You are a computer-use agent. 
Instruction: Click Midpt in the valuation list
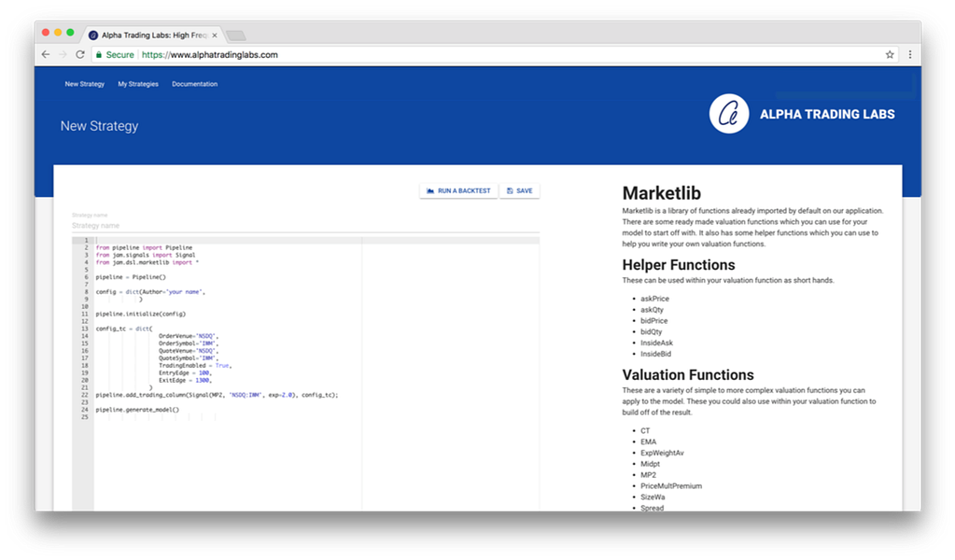650,464
